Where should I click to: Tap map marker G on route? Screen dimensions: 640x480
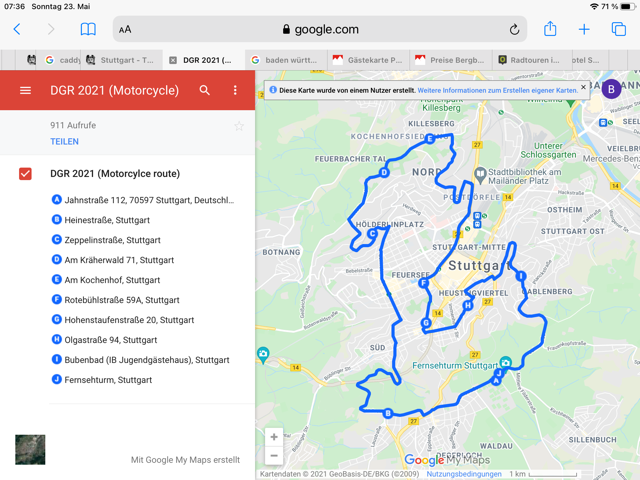426,323
